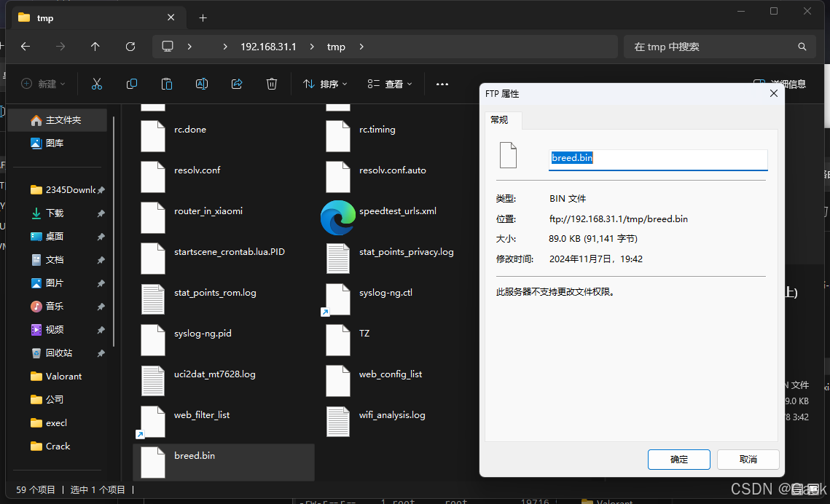Select the breed.bin file in list

(x=224, y=462)
